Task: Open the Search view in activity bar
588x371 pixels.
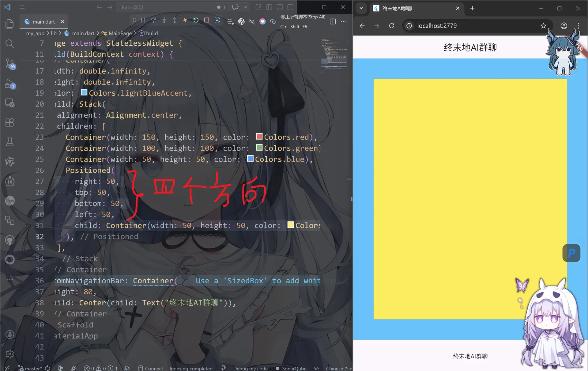Action: (10, 44)
